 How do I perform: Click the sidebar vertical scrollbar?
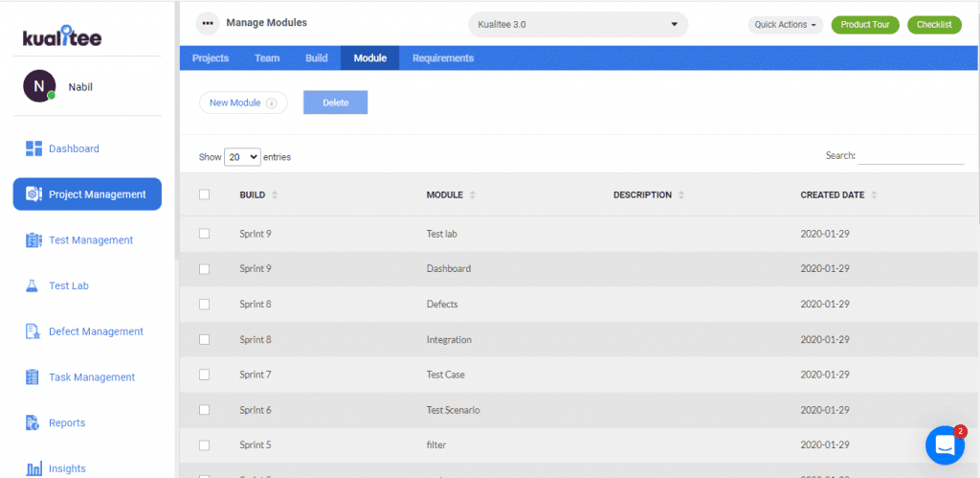[177, 131]
